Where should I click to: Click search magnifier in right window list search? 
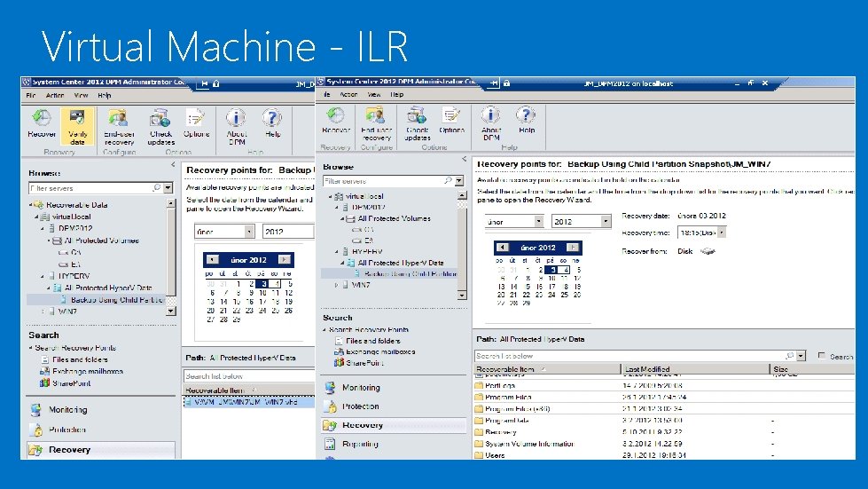coord(790,356)
